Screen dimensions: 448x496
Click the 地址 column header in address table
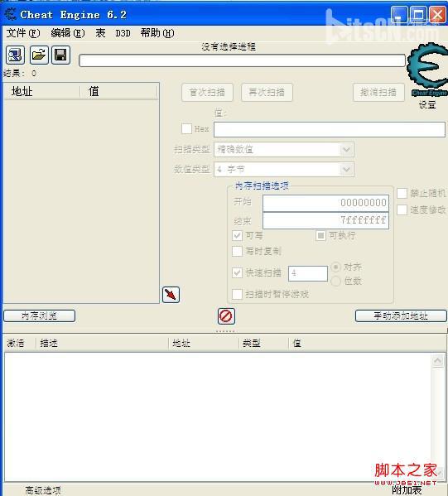tap(204, 343)
